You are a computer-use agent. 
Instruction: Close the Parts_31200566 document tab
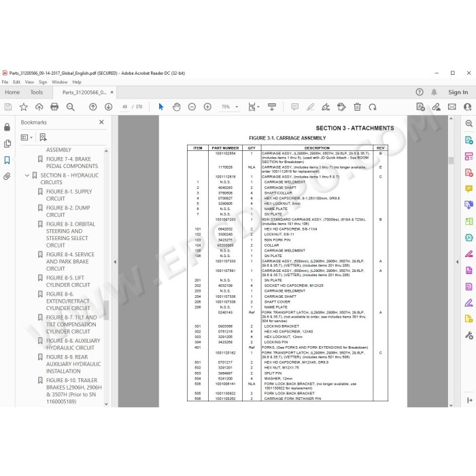coord(112,92)
